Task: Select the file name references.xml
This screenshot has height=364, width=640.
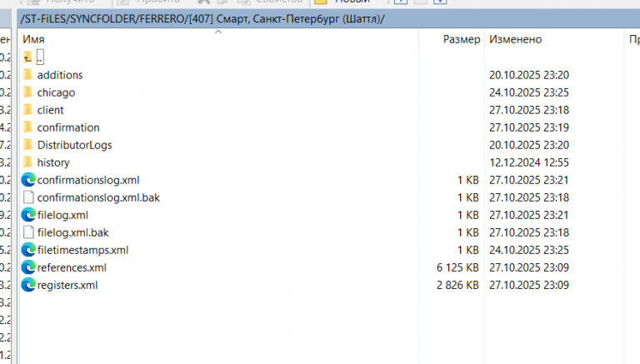Action: (72, 268)
